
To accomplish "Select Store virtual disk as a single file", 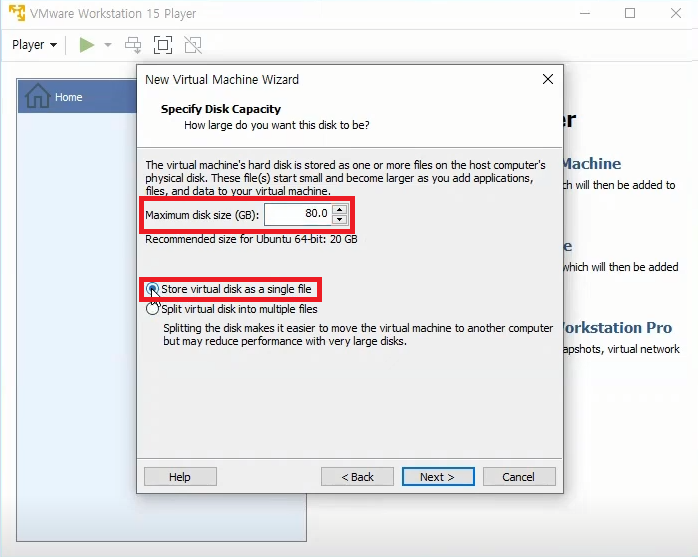I will coord(229,289).
